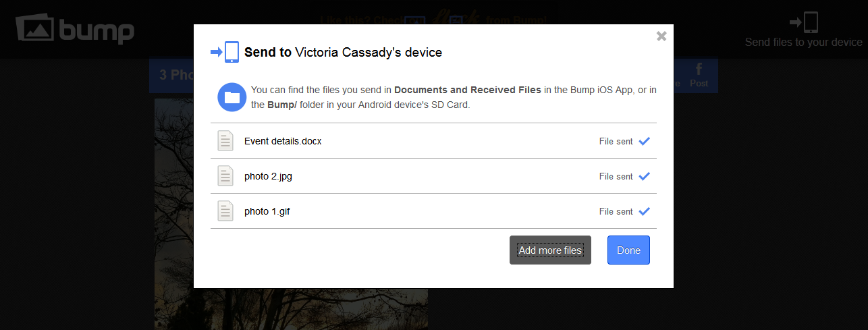Open Send files to your device

[x=803, y=42]
